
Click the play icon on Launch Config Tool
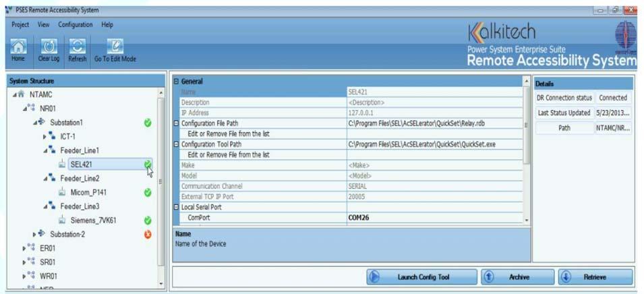[374, 276]
